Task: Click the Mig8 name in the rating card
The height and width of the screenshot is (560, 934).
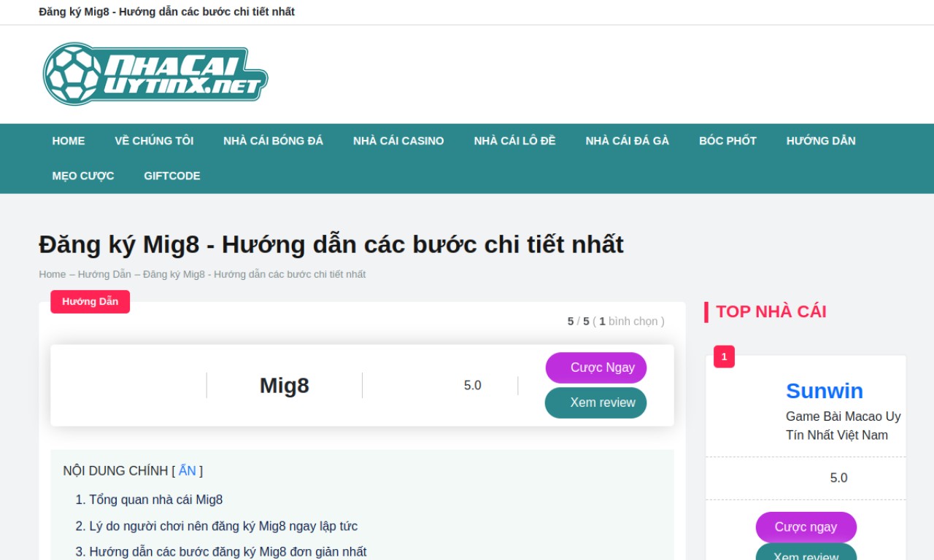Action: (x=285, y=385)
